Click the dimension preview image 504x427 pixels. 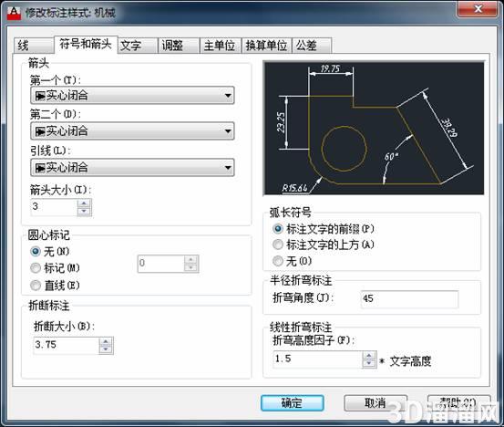374,128
